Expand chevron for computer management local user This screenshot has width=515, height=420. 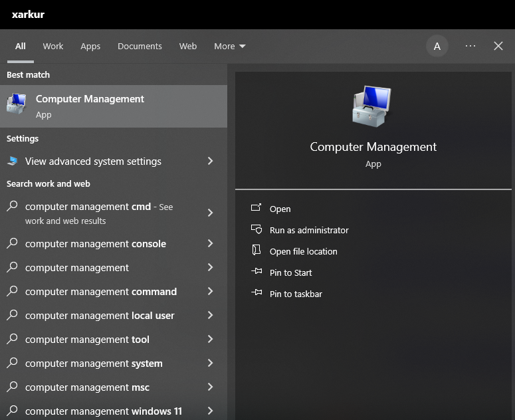click(210, 315)
